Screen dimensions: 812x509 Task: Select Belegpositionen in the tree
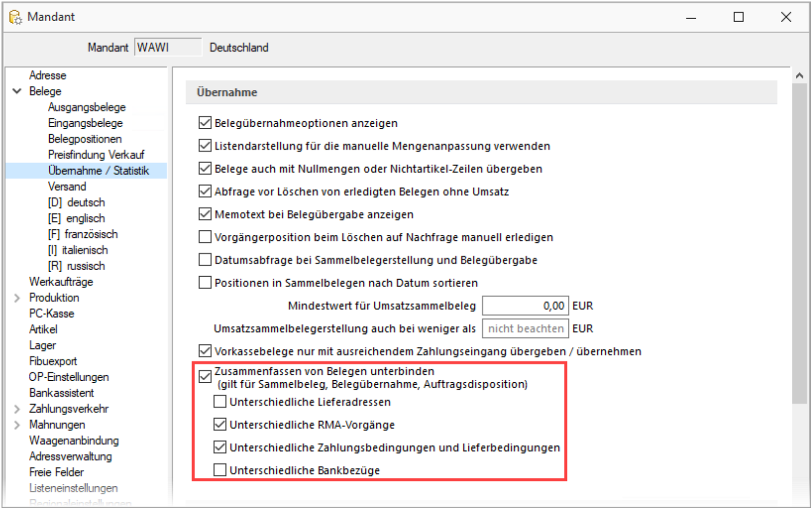(x=85, y=139)
